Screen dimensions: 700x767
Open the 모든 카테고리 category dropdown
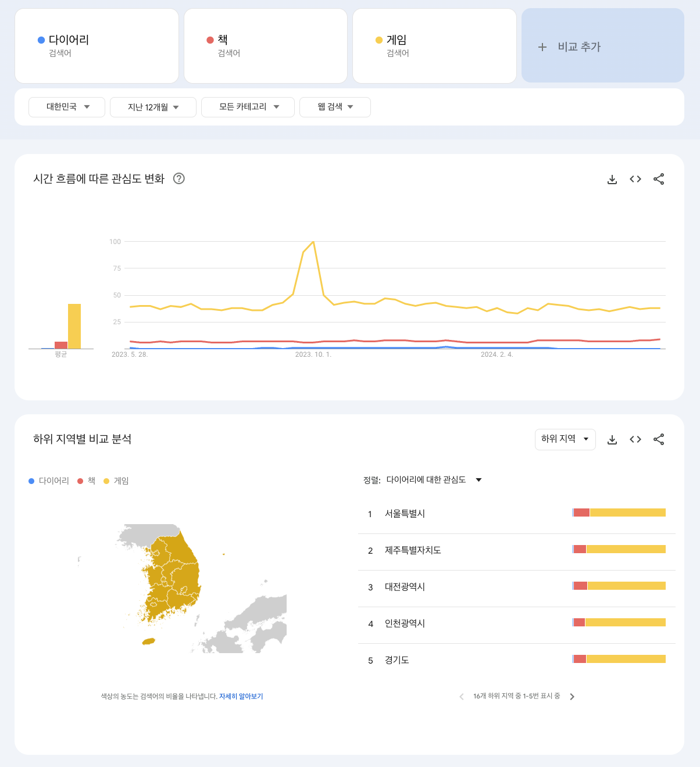(x=248, y=107)
